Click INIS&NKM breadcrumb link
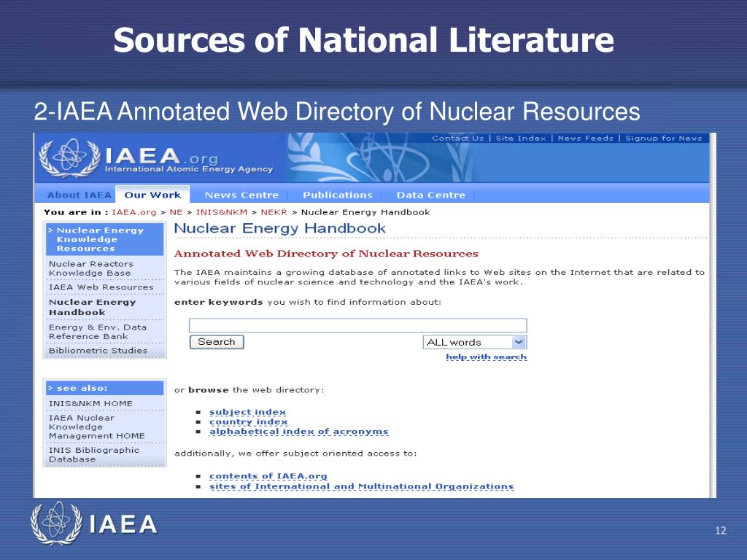This screenshot has width=747, height=560. [222, 212]
